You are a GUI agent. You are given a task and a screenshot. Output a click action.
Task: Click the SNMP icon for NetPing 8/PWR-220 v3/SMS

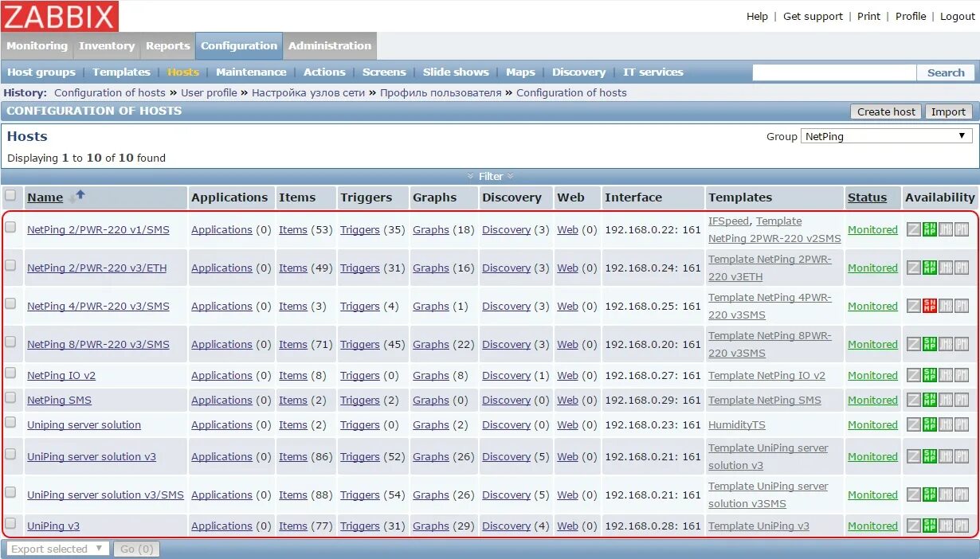click(x=930, y=344)
